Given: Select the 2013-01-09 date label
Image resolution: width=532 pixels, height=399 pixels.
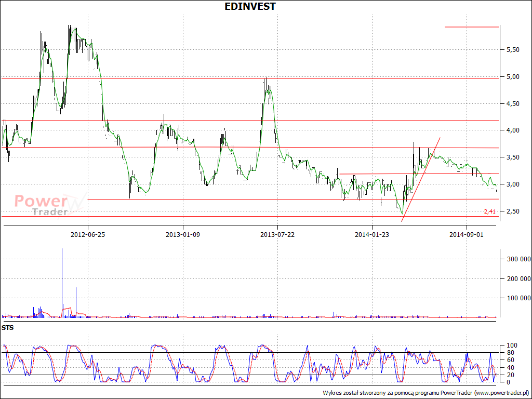Looking at the screenshot, I should tap(183, 234).
